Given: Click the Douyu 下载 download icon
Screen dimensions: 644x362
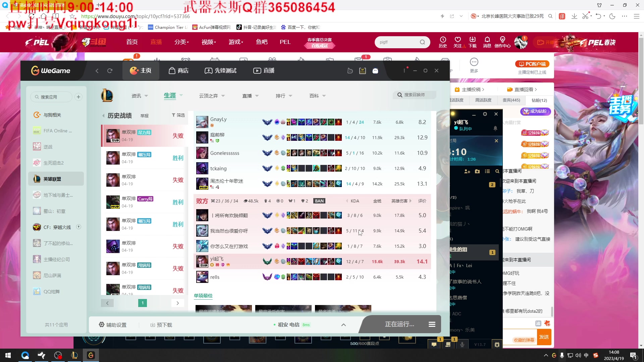Looking at the screenshot, I should (x=473, y=42).
